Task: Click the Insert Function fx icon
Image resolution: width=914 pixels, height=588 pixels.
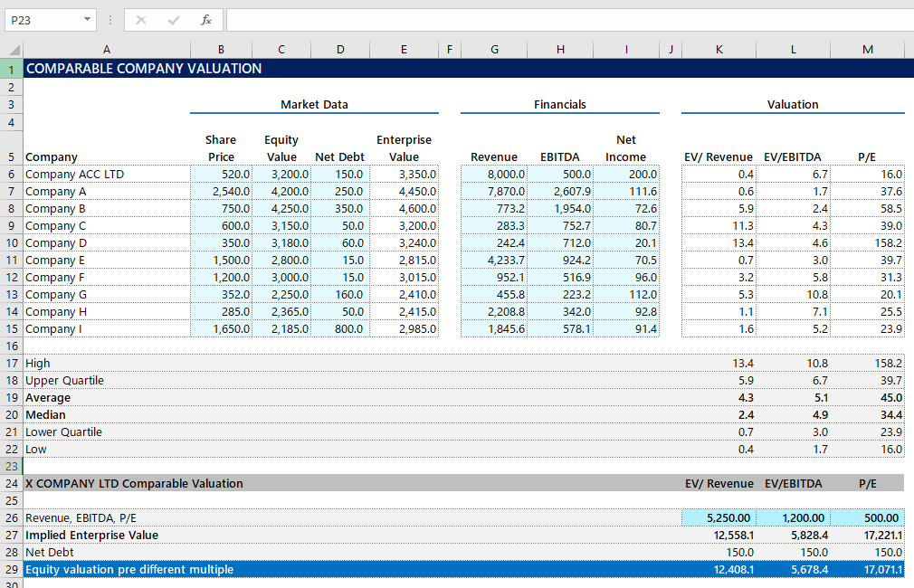Action: (x=205, y=20)
